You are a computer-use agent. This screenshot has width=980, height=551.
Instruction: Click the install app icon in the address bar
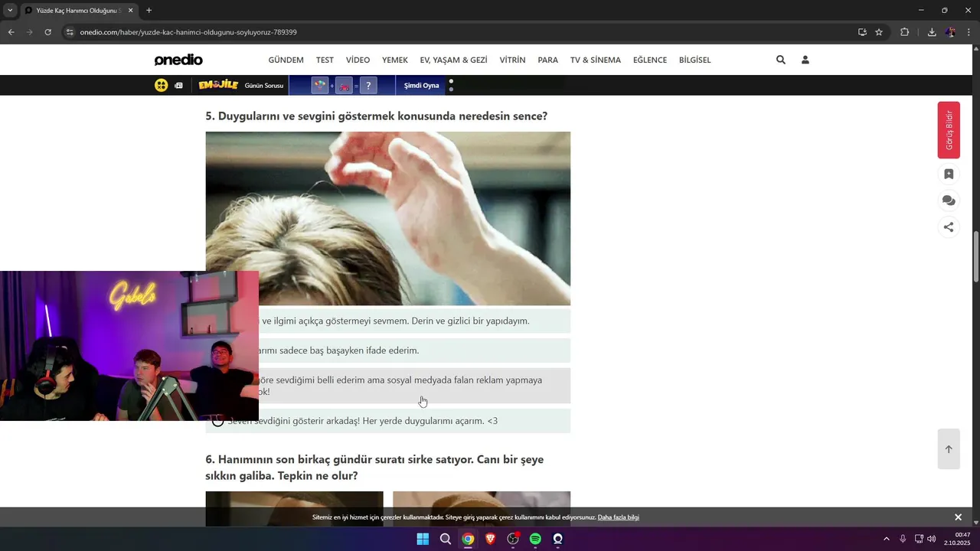pos(862,32)
